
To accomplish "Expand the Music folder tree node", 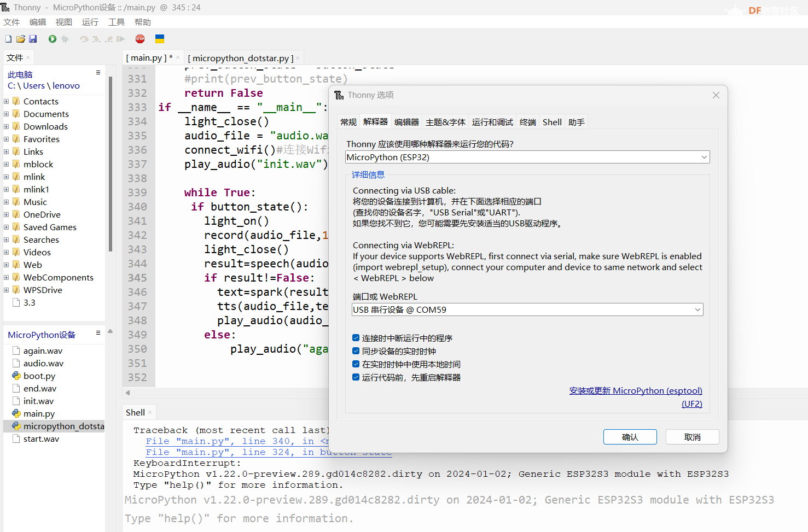I will [7, 202].
